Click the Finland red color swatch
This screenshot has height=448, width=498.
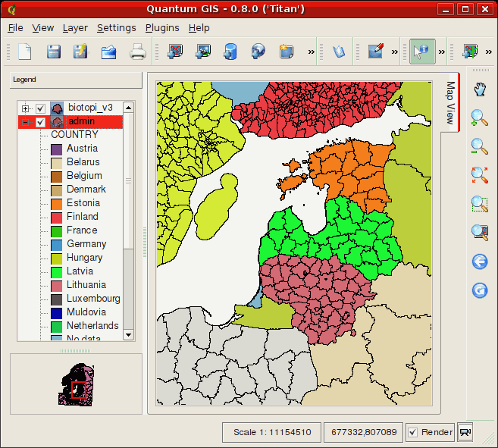pos(57,218)
